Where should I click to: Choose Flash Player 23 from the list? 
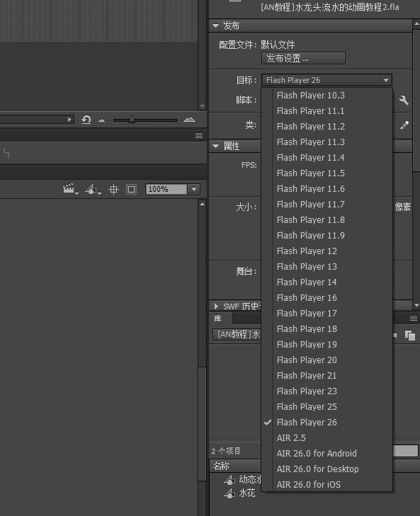[x=333, y=391]
